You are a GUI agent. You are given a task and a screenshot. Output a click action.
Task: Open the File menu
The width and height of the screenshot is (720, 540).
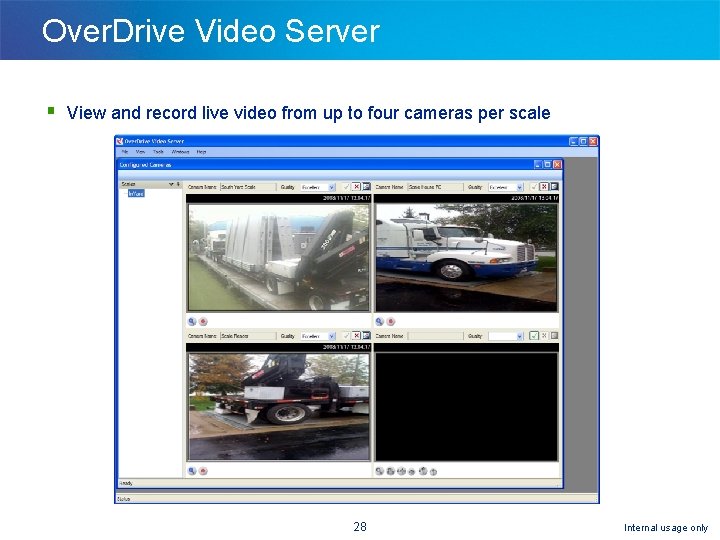pyautogui.click(x=125, y=152)
